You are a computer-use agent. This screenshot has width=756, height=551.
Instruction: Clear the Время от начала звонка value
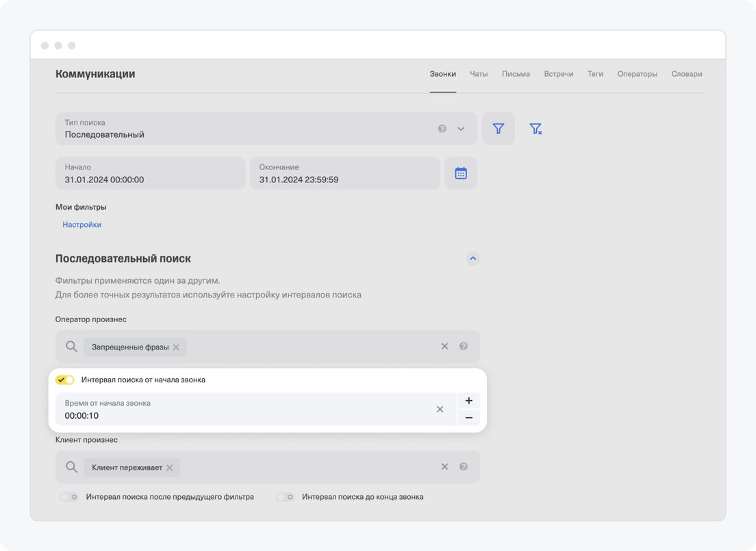click(440, 409)
